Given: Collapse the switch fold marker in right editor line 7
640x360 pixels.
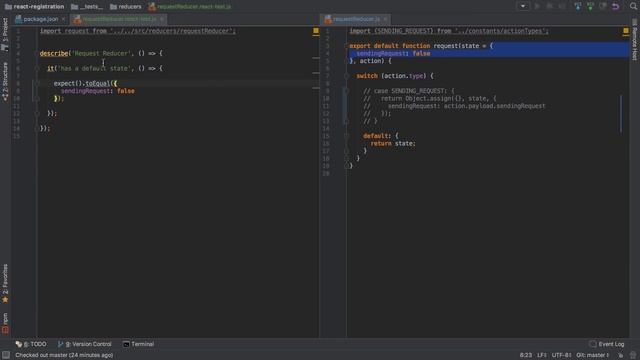Looking at the screenshot, I should [x=346, y=76].
